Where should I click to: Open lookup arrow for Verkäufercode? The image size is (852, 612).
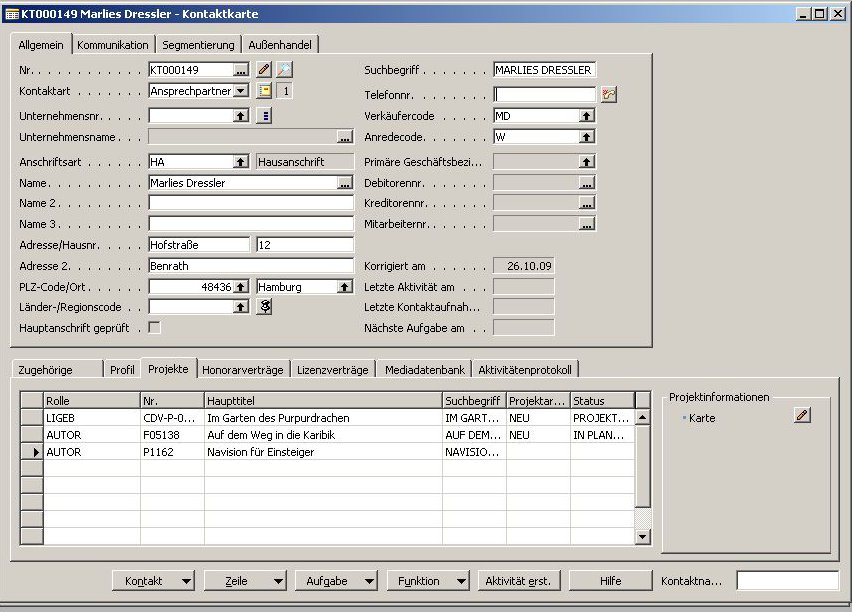tap(586, 116)
